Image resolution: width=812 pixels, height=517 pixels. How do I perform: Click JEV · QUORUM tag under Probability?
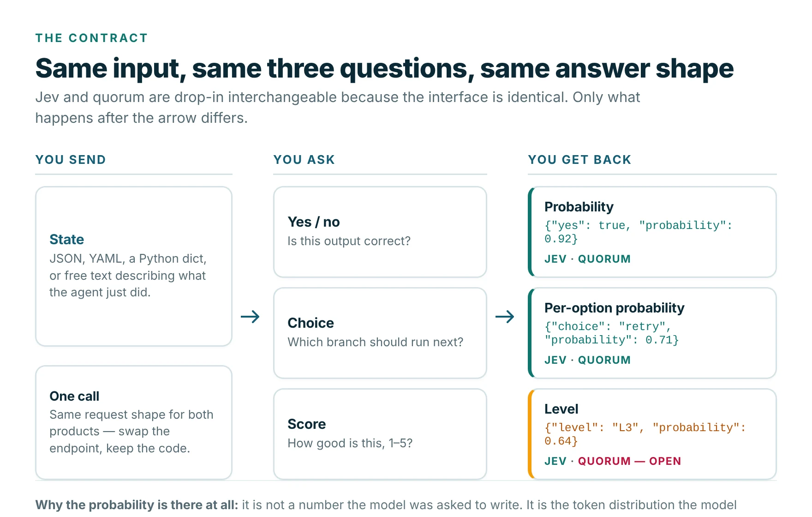click(587, 259)
